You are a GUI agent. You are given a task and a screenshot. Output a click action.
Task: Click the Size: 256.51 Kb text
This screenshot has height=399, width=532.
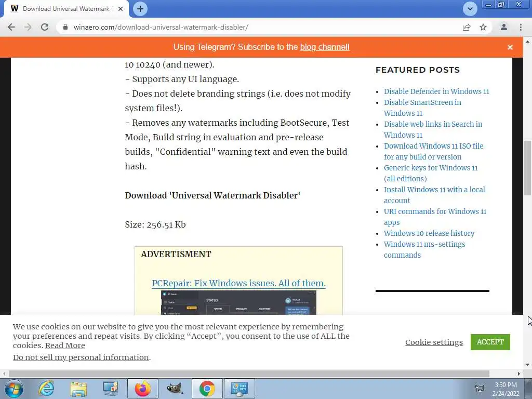point(155,224)
